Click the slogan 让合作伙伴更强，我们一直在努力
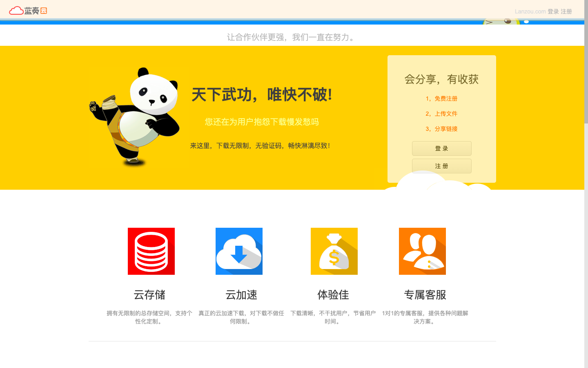This screenshot has width=588, height=368. click(291, 37)
